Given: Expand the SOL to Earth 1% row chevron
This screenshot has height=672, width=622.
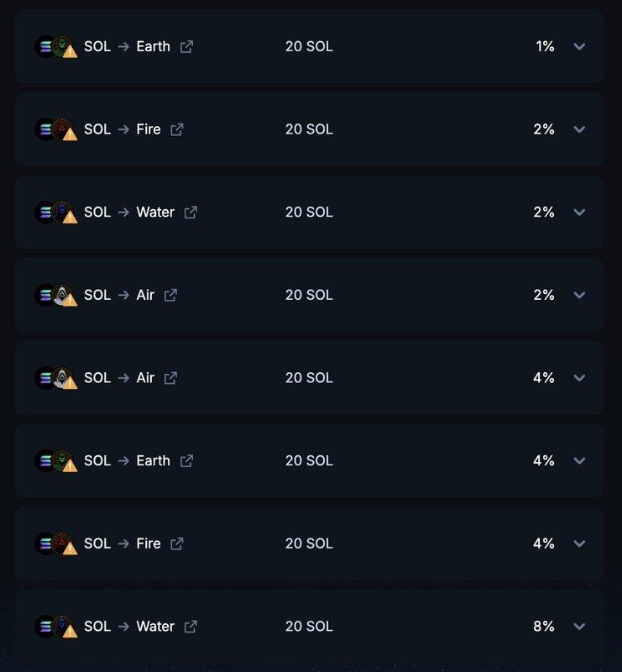Looking at the screenshot, I should (x=579, y=47).
